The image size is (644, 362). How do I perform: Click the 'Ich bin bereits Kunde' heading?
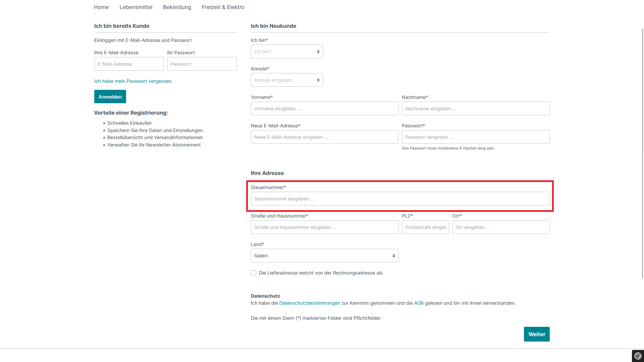(x=122, y=26)
